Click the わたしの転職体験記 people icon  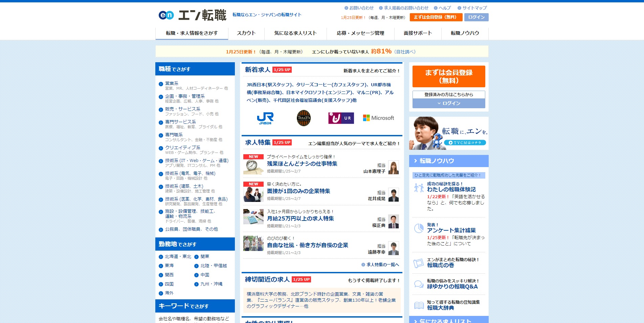point(419,188)
